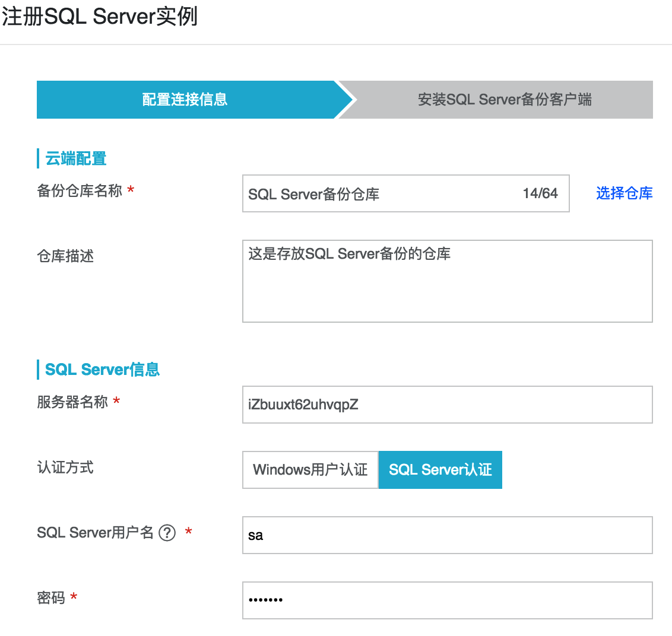Click into the 仓库描述 text area
Screen dimensions: 672x636
(448, 281)
